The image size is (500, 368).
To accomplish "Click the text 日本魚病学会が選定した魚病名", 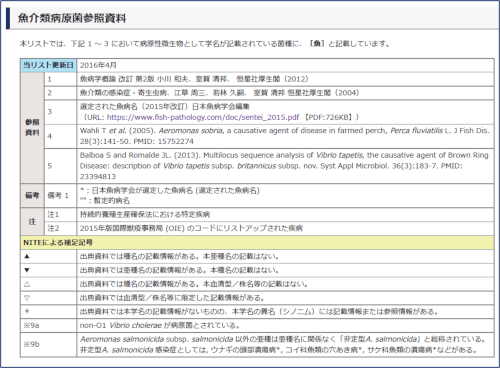I will point(142,190).
